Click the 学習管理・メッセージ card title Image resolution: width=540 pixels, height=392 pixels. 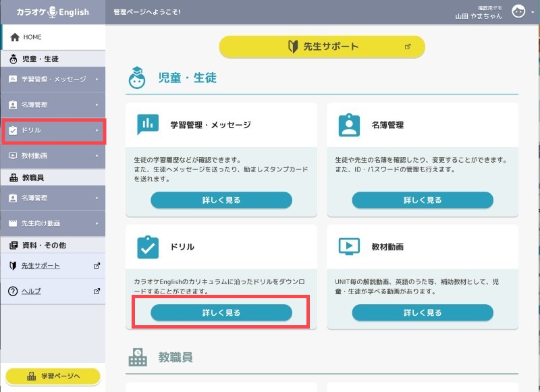pos(211,125)
